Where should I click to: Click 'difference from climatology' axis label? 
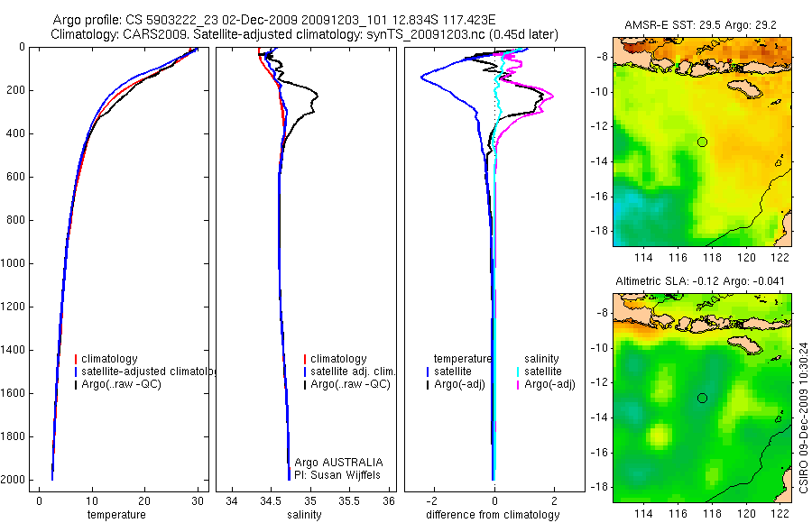[493, 515]
